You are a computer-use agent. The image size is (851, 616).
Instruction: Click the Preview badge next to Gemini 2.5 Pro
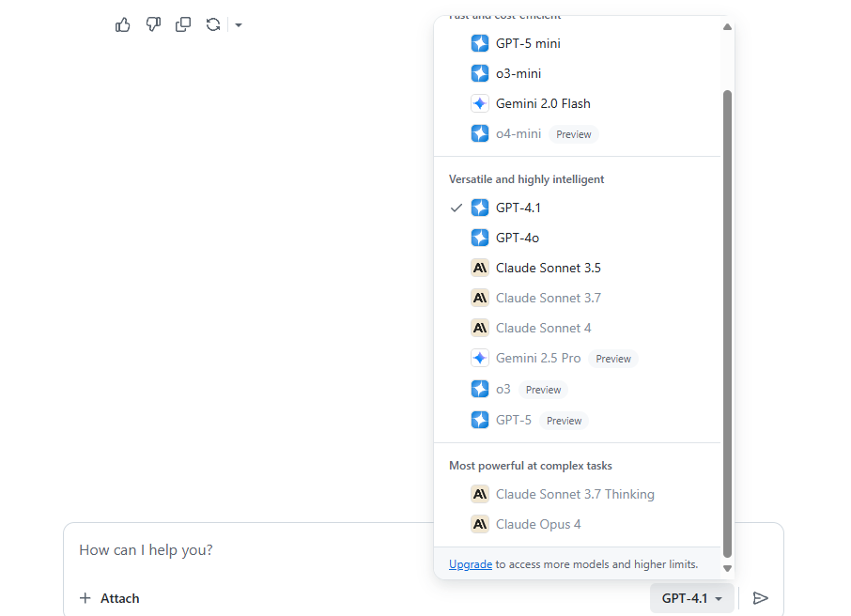613,359
